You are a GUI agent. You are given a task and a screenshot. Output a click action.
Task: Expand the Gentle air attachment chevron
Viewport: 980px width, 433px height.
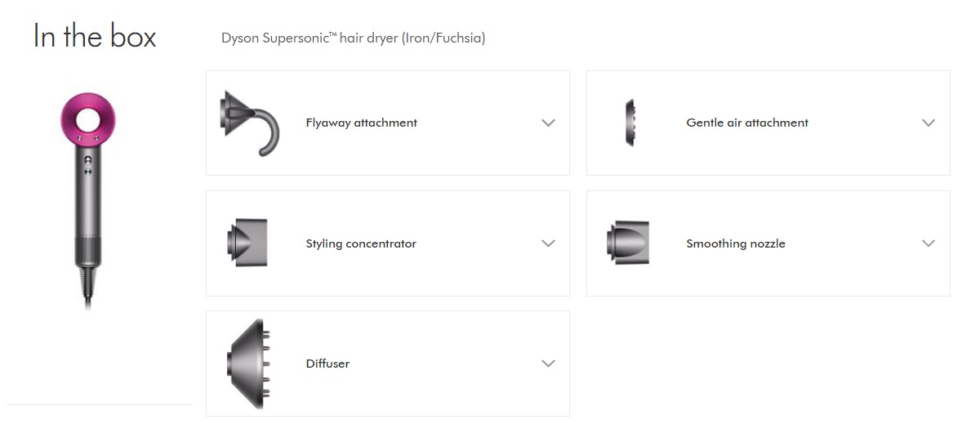point(929,123)
